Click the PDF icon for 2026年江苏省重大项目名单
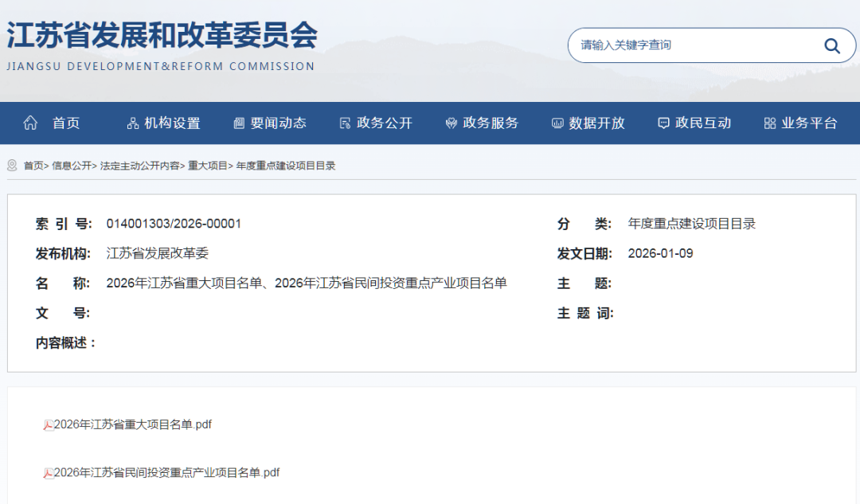860x504 pixels. (48, 425)
